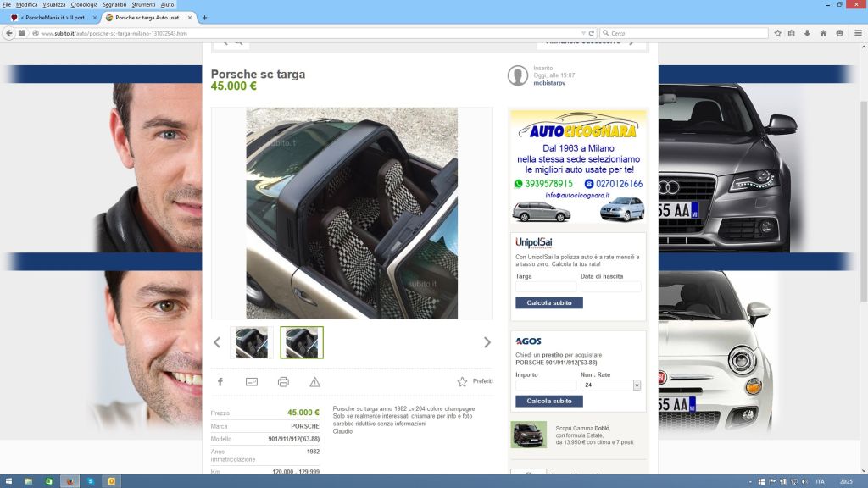The image size is (868, 488).
Task: Click the URL address bar
Action: 310,33
